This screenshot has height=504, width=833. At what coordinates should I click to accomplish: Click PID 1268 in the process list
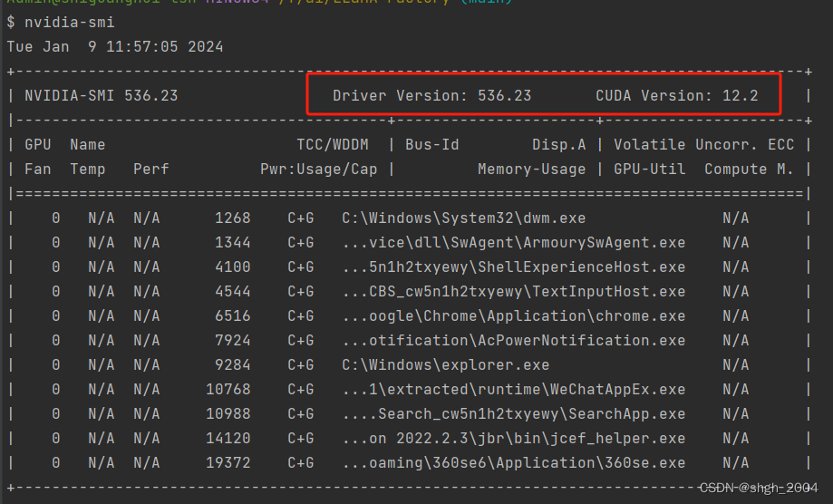coord(233,218)
